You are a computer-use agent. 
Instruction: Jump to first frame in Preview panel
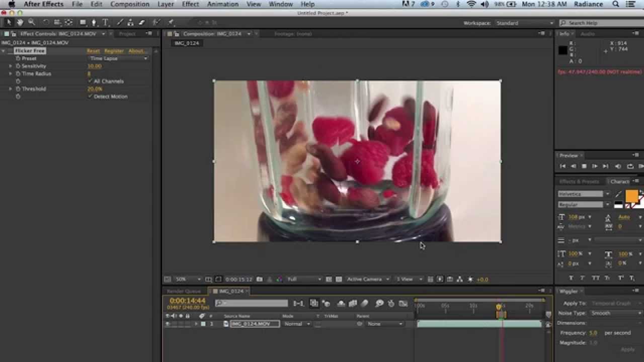pos(562,166)
